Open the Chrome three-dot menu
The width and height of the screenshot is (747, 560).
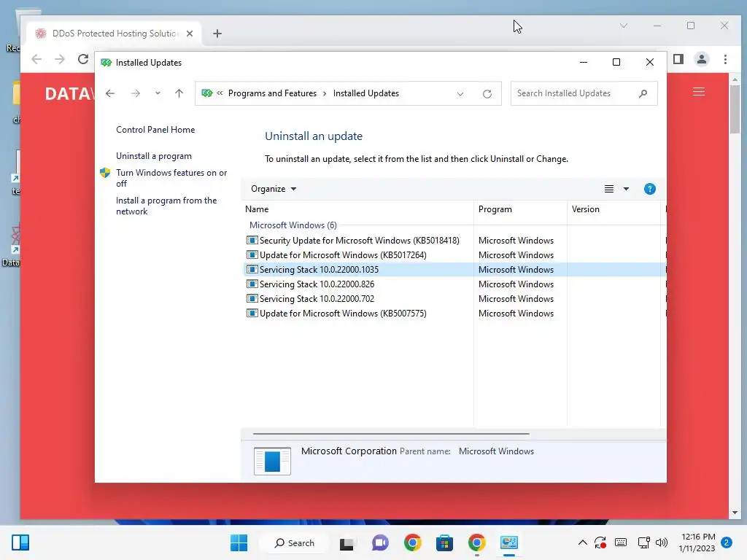point(725,59)
